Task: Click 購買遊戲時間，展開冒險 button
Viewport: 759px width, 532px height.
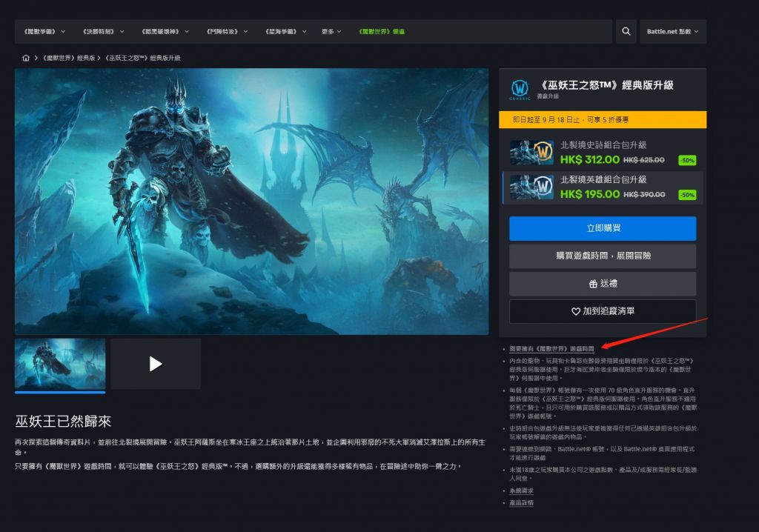Action: tap(603, 256)
